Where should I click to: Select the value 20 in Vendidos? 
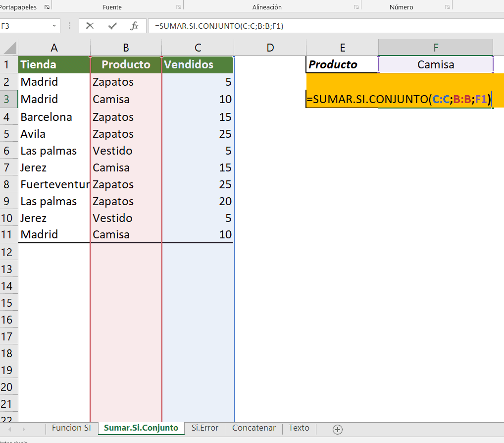(x=198, y=201)
